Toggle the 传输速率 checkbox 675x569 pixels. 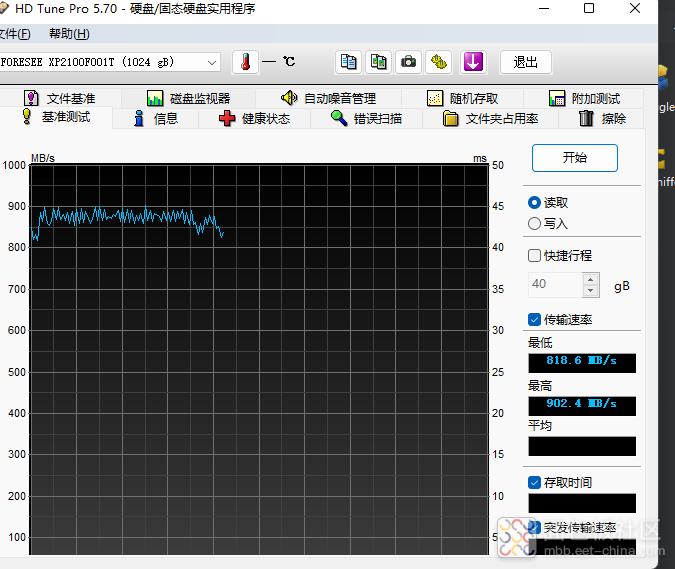(x=534, y=320)
